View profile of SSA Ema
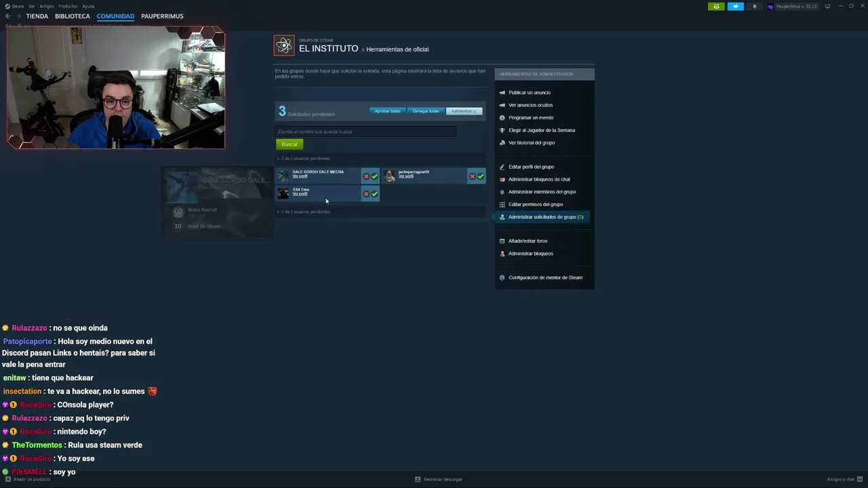The width and height of the screenshot is (868, 488). (300, 194)
